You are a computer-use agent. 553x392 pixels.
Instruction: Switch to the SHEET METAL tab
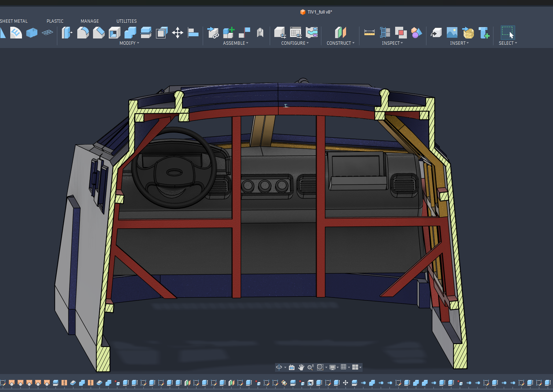(14, 21)
